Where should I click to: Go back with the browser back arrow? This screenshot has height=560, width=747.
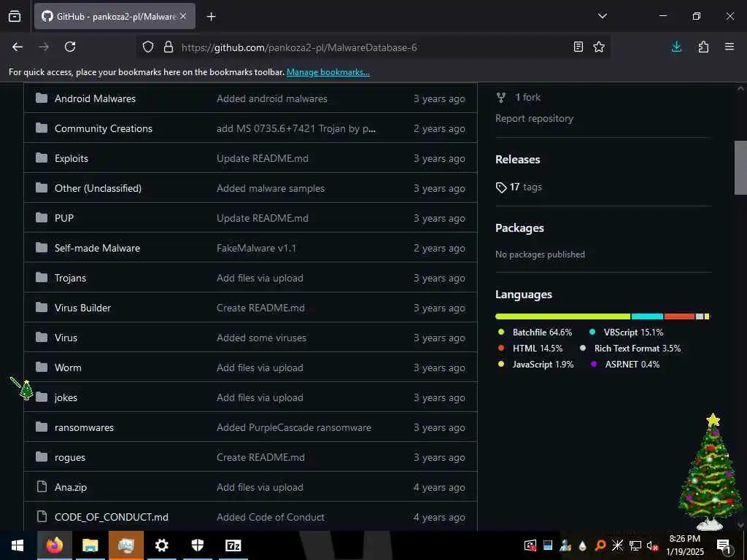[18, 47]
